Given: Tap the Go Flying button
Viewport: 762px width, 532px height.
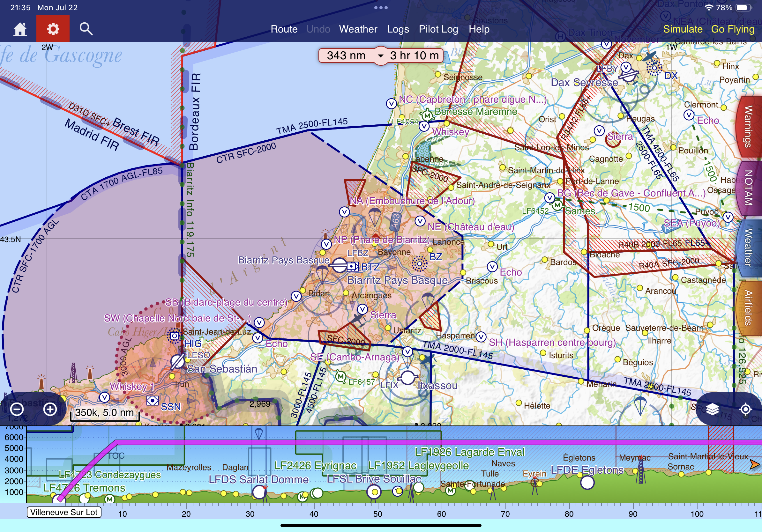Looking at the screenshot, I should 732,29.
